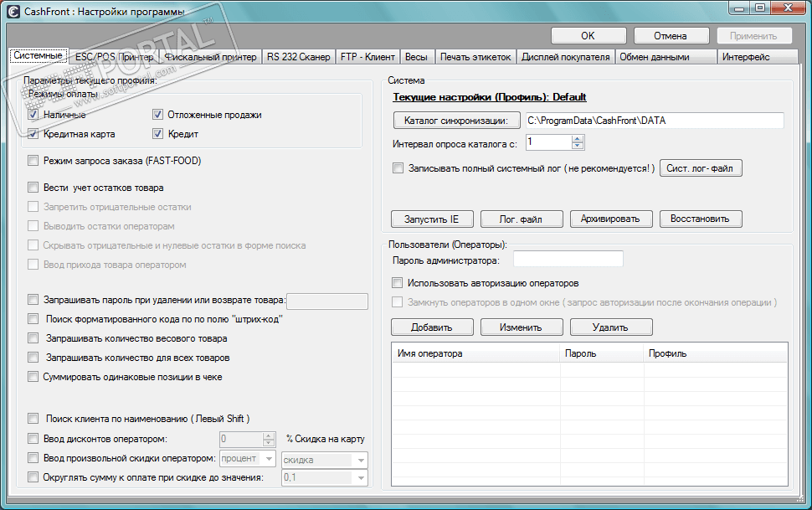The width and height of the screenshot is (812, 510).
Task: Switch to the Дисплей покупателя tab
Action: (x=566, y=57)
